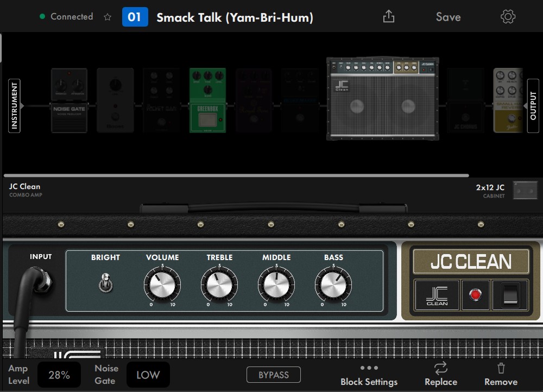Click the JC Clean COMBO AMP title
This screenshot has height=392, width=543.
[x=26, y=190]
